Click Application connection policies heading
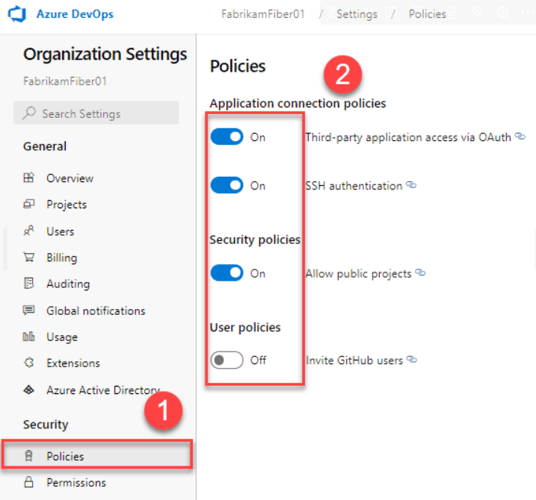Screen dimensions: 536x500 point(298,103)
